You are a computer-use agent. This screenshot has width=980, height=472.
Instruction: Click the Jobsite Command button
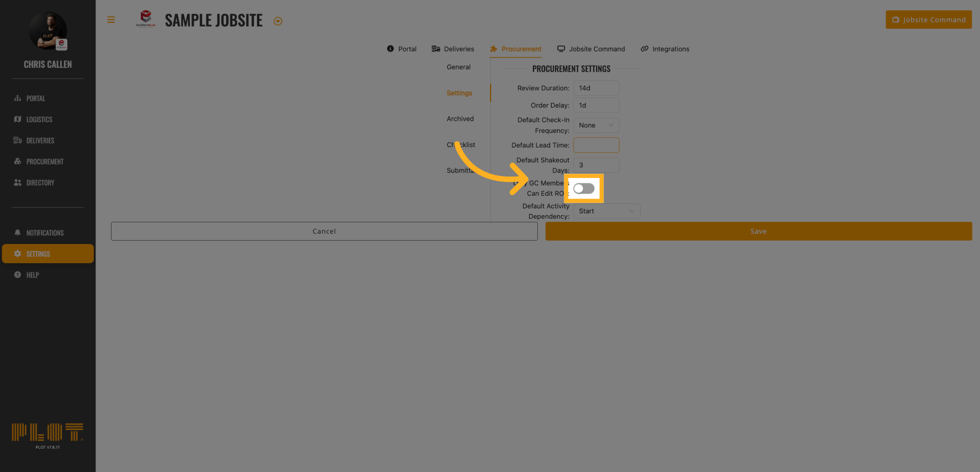pos(929,20)
